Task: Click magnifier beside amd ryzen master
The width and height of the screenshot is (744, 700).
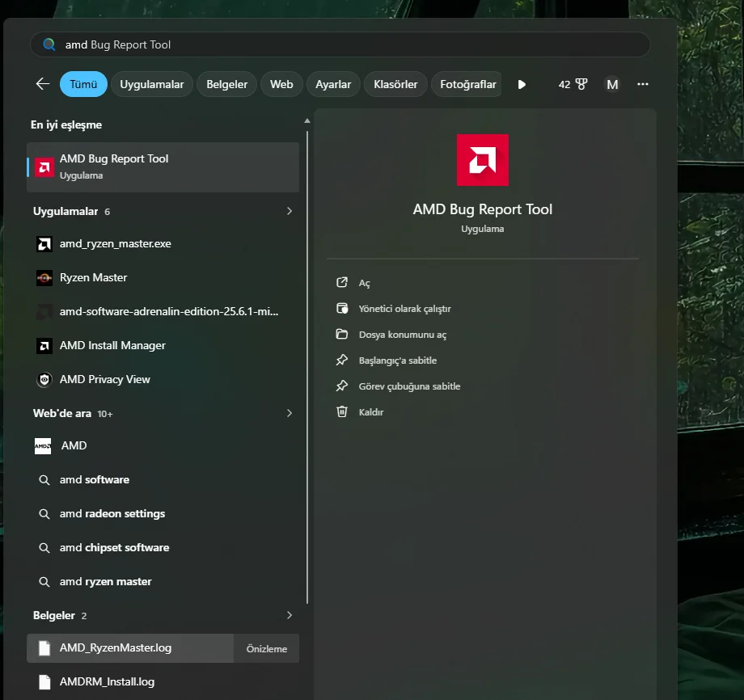Action: click(x=44, y=581)
